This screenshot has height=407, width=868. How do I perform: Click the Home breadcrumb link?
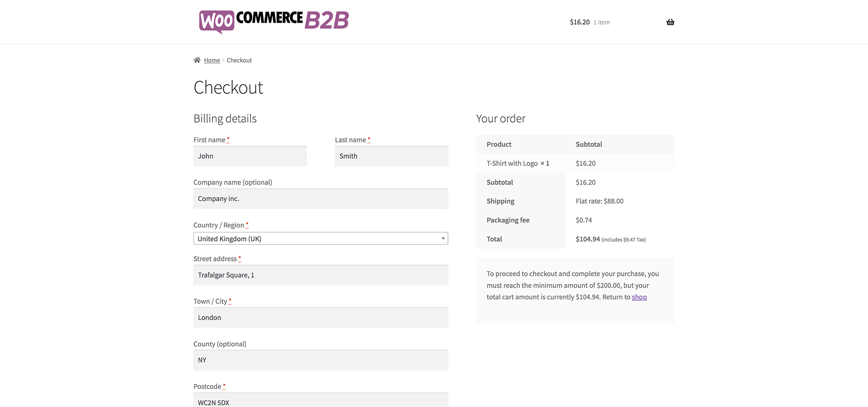click(212, 61)
